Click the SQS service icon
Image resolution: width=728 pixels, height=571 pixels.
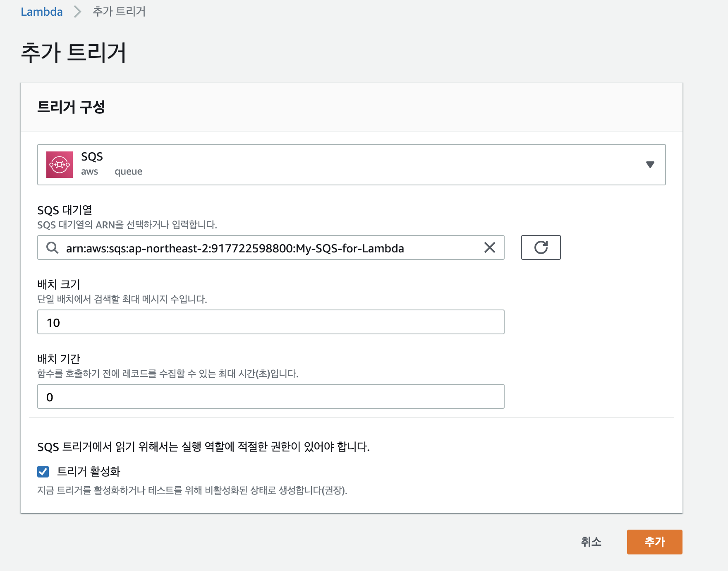pyautogui.click(x=60, y=165)
